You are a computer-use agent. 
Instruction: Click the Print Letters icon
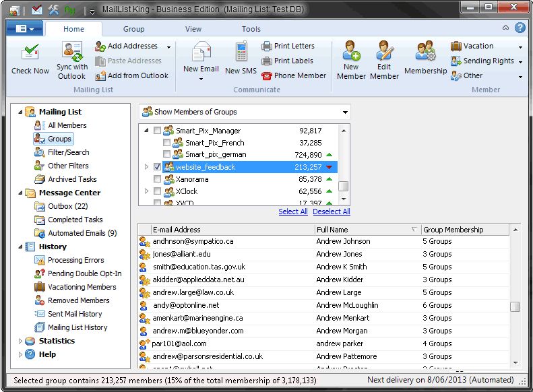(x=267, y=46)
